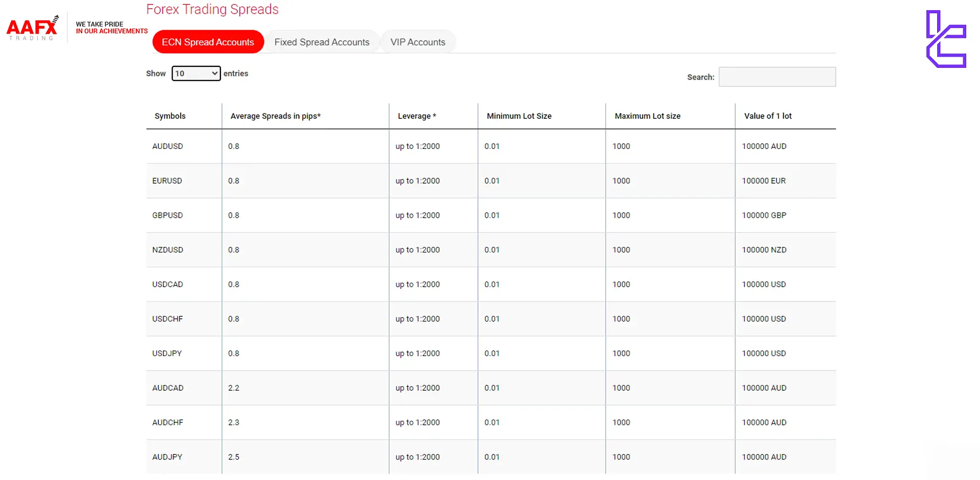Screen dimensions: 980x480
Task: Open the Show entries dropdown
Action: tap(196, 73)
